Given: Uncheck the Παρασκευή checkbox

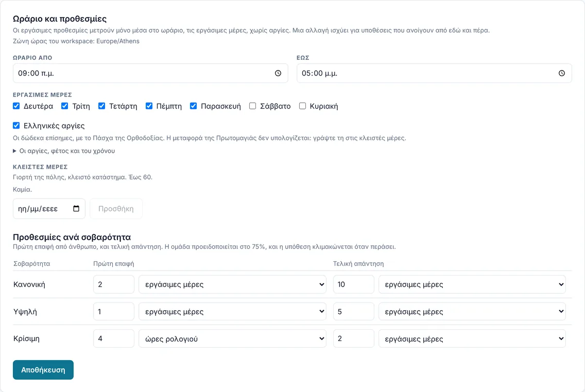Looking at the screenshot, I should coord(193,106).
